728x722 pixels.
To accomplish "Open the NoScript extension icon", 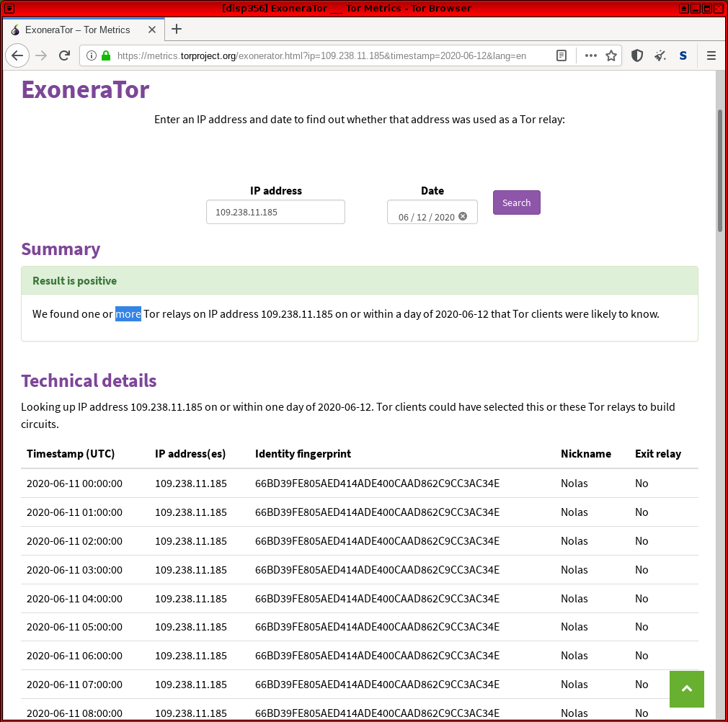I will pos(683,55).
